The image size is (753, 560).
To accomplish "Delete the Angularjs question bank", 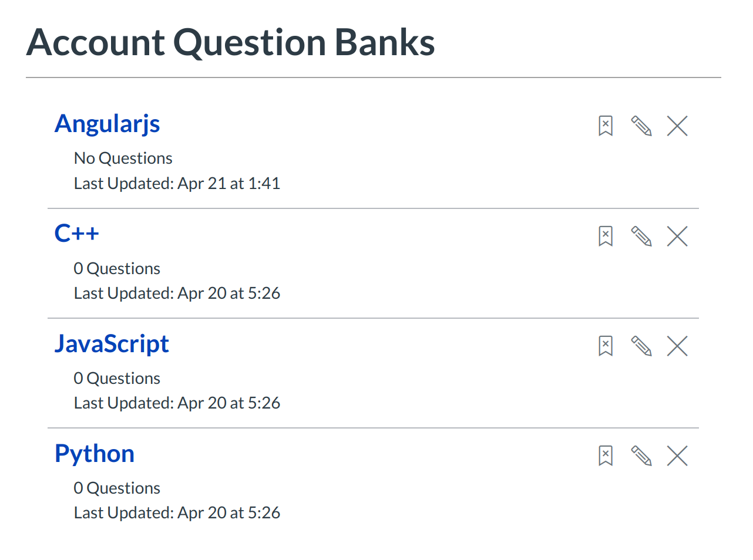I will pos(677,126).
